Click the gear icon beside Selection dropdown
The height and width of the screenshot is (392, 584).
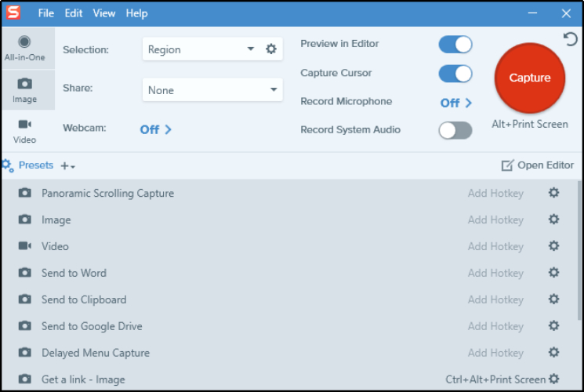click(271, 49)
